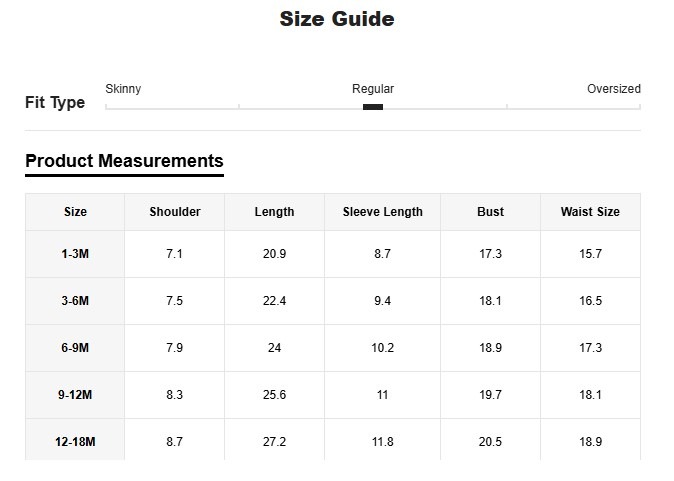Select the 6-9M size row label

[75, 348]
